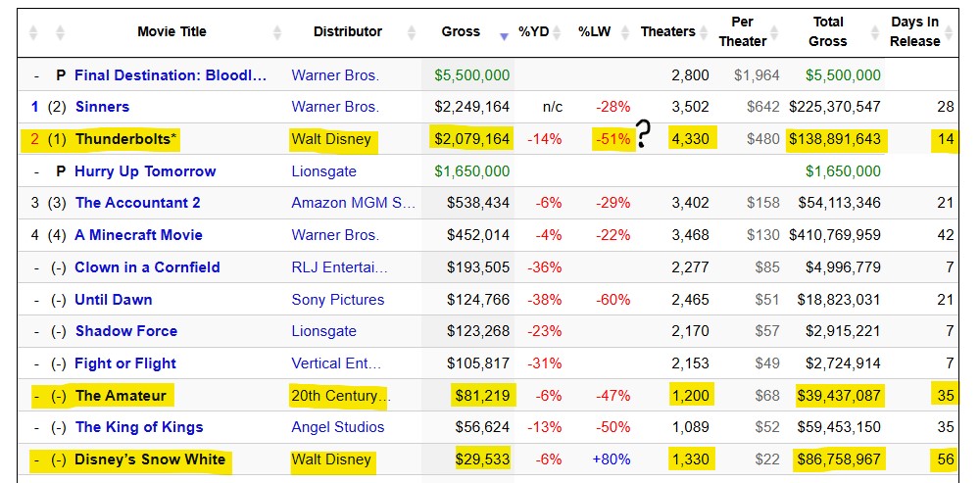Open Clown in a Cornfield link
This screenshot has height=483, width=980.
click(x=148, y=267)
